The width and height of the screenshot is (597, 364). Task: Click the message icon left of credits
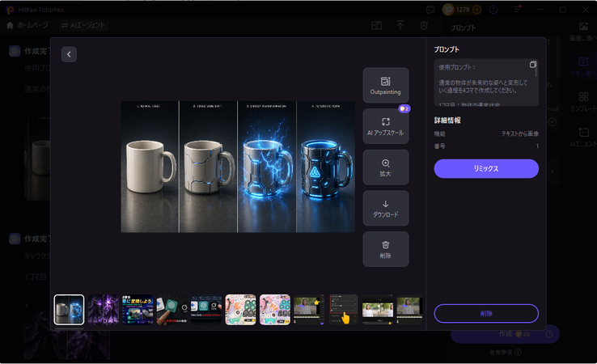point(430,10)
